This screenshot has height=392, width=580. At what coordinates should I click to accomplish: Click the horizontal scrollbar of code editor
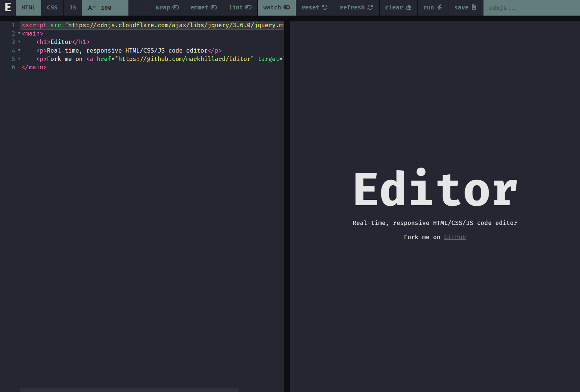tap(130, 390)
